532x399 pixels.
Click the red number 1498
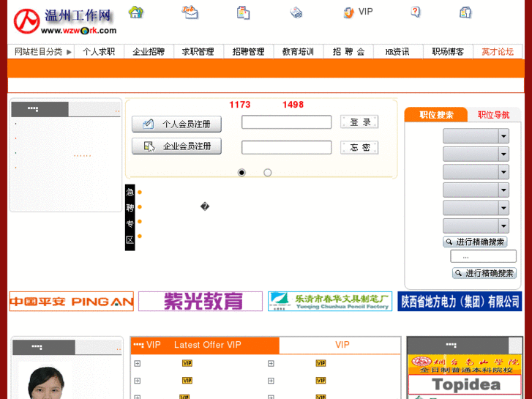(x=293, y=105)
